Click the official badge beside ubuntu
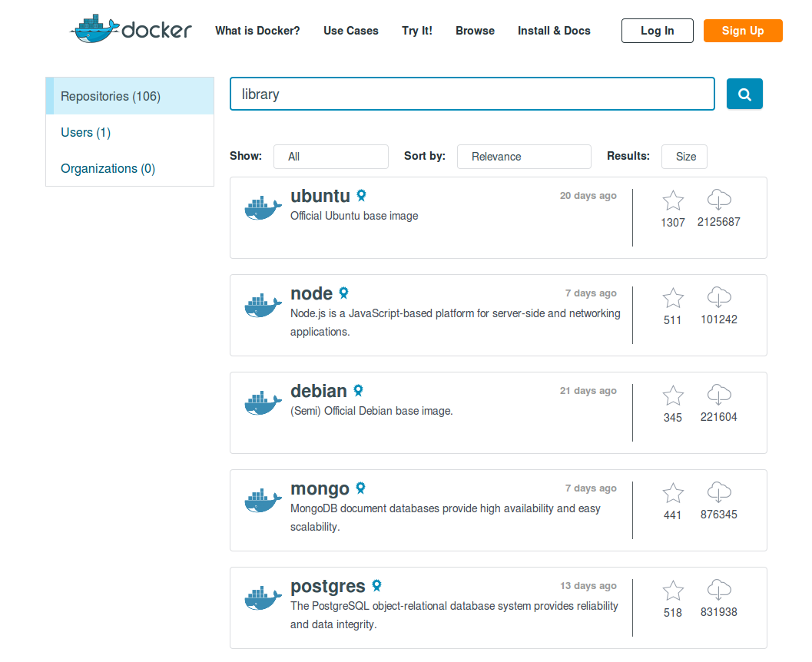 click(x=362, y=195)
